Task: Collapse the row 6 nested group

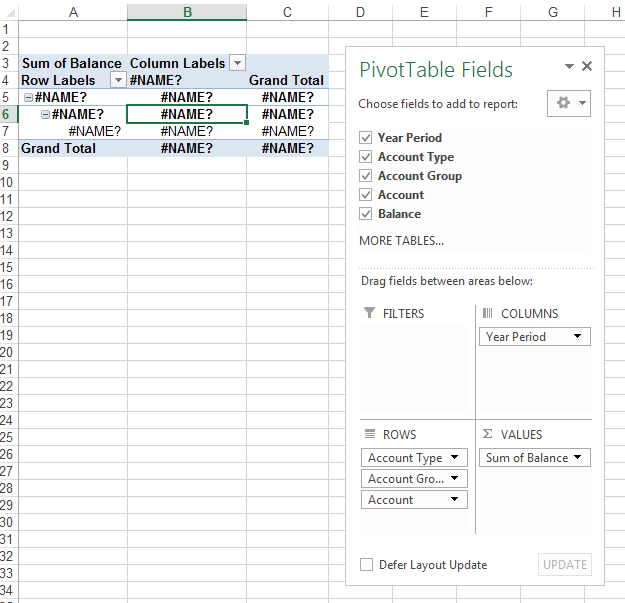Action: [45, 115]
